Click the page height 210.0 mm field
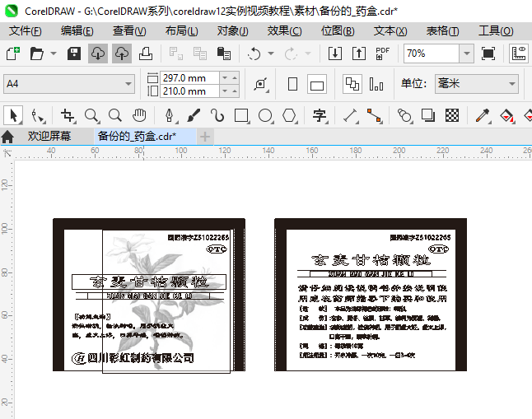Image resolution: width=532 pixels, height=419 pixels. [189, 91]
